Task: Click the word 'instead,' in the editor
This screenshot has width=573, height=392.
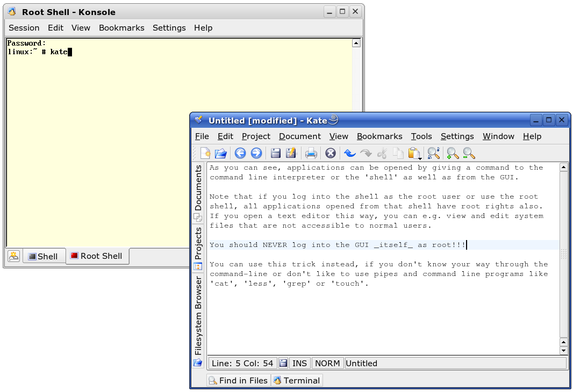Action: tap(340, 264)
